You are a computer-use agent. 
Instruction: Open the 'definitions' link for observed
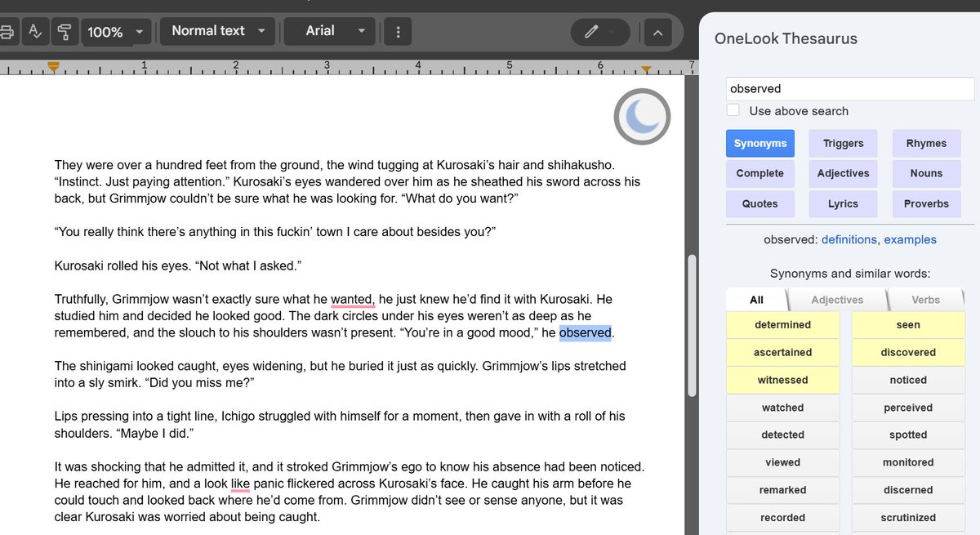[x=849, y=240]
